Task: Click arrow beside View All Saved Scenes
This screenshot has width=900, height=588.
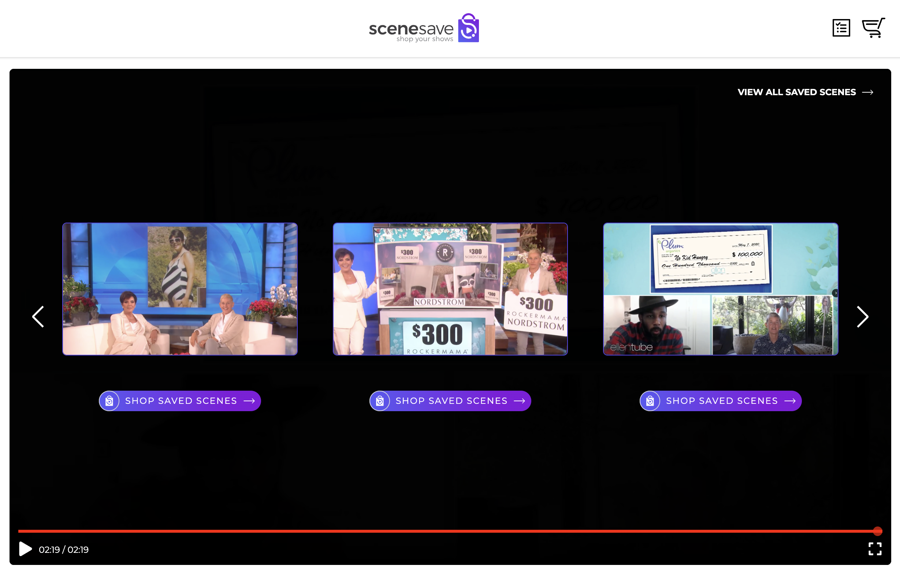Action: point(867,92)
